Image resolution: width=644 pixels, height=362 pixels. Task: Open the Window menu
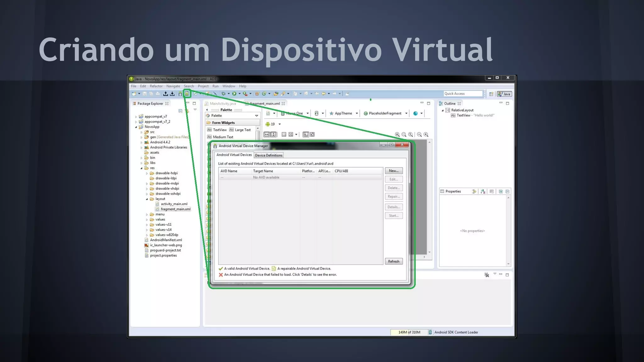(x=229, y=86)
